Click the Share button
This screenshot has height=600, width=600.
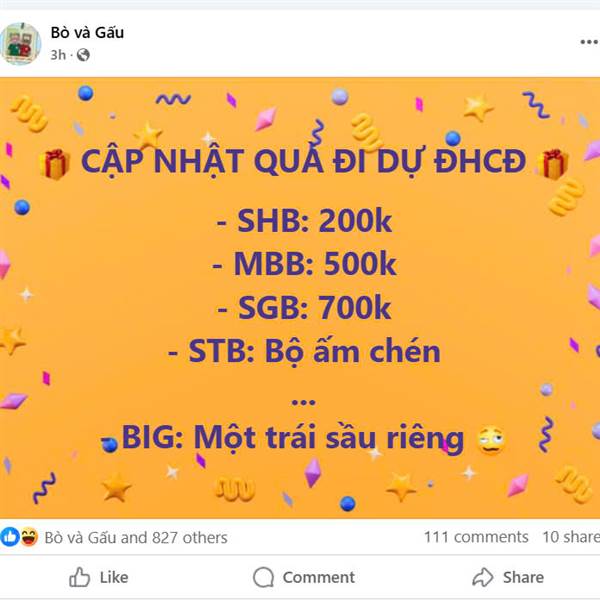(x=508, y=577)
